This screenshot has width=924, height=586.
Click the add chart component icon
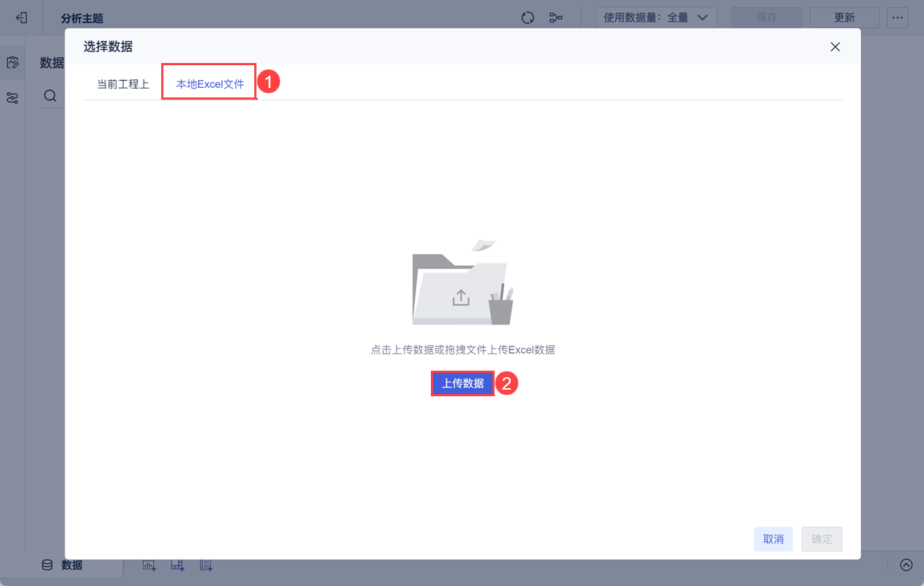click(149, 565)
